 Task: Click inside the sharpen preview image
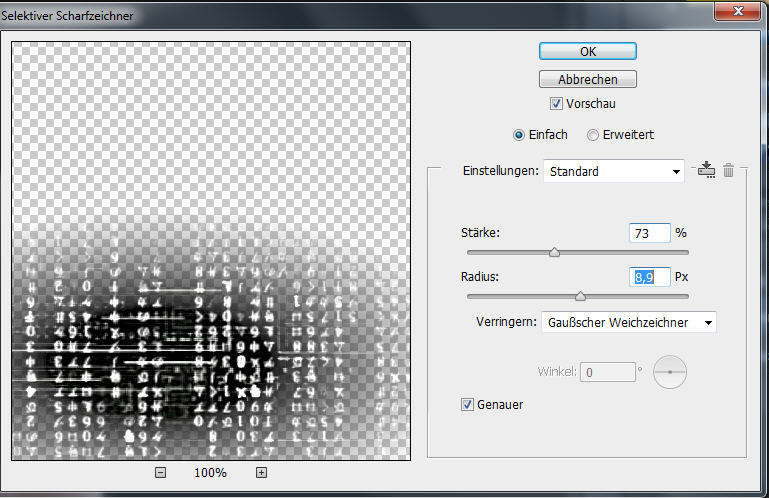211,250
